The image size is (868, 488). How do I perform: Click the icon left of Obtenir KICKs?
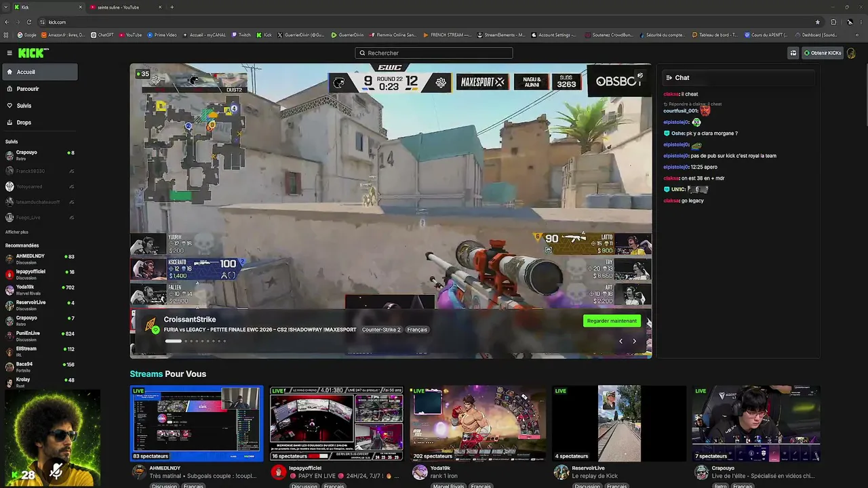coord(793,53)
